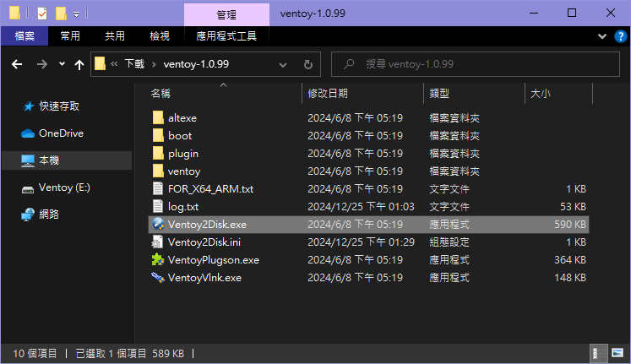This screenshot has height=364, width=631.
Task: Open the 常用 (Home) ribbon tab
Action: (x=70, y=36)
